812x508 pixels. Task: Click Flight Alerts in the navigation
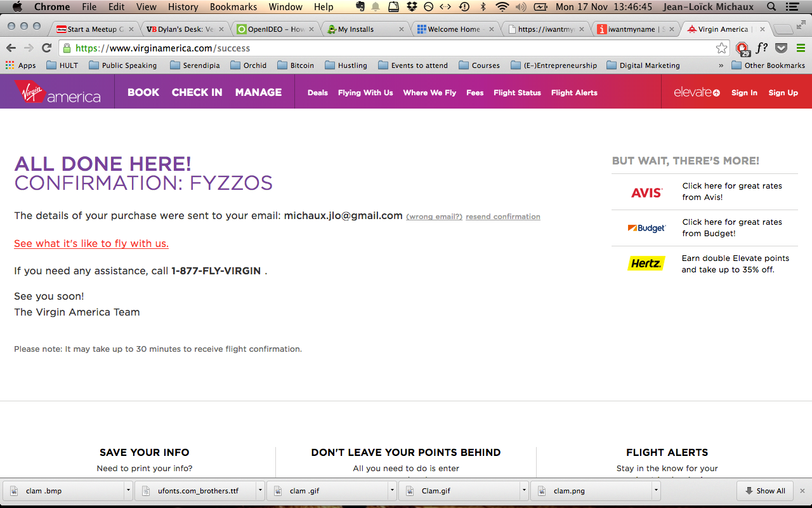(x=574, y=93)
